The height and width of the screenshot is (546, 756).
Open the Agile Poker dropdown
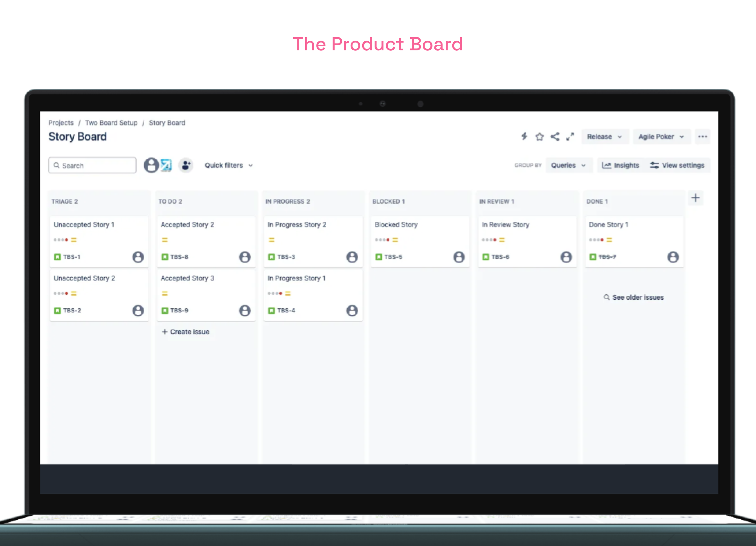click(661, 137)
